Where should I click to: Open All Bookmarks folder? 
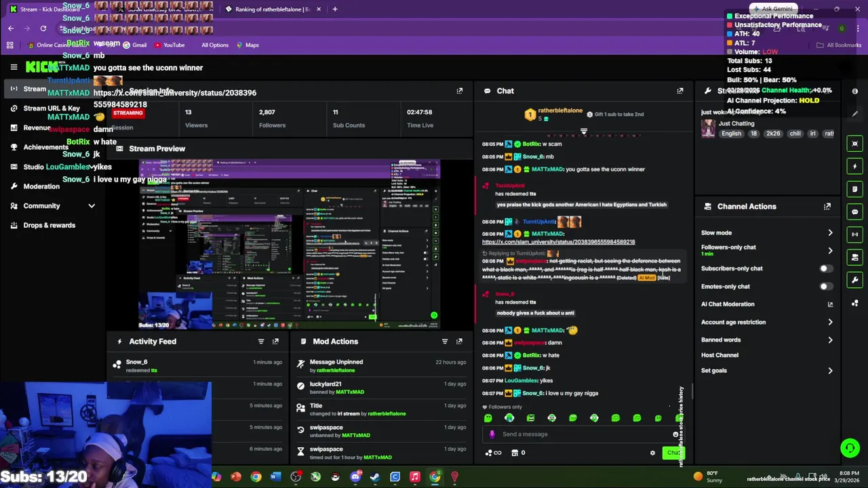pos(839,45)
